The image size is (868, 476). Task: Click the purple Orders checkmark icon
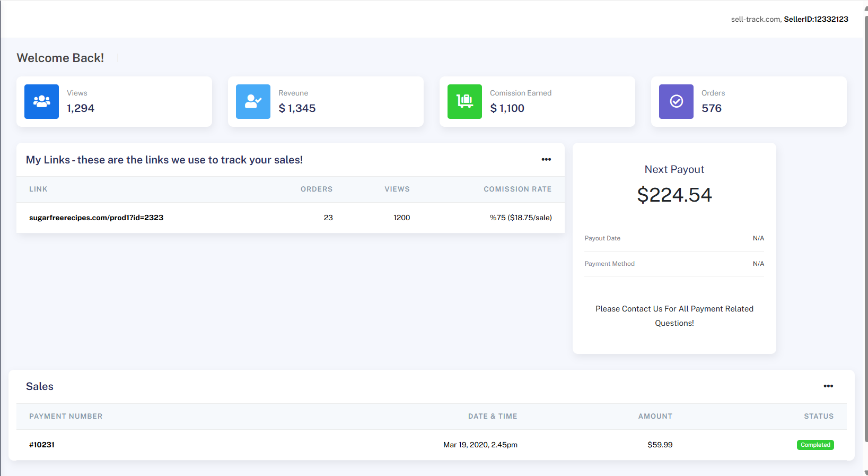676,101
